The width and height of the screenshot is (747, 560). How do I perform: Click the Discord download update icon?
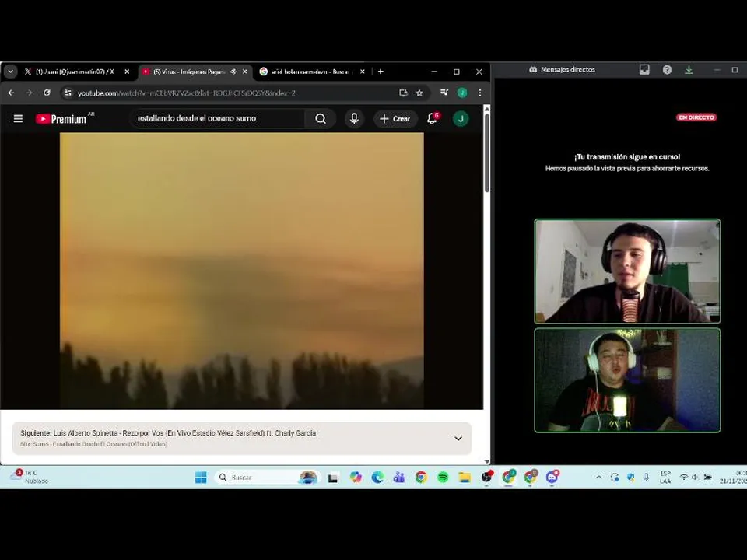[x=689, y=69]
